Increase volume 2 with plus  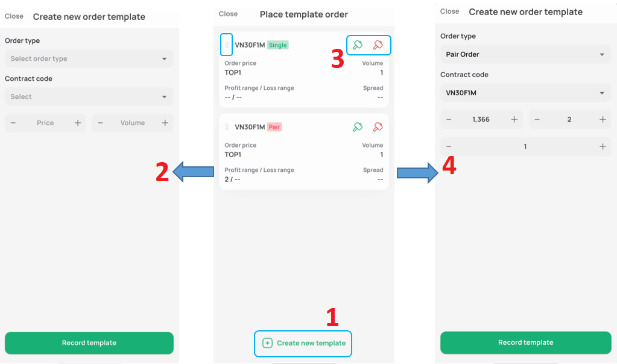[x=603, y=119]
